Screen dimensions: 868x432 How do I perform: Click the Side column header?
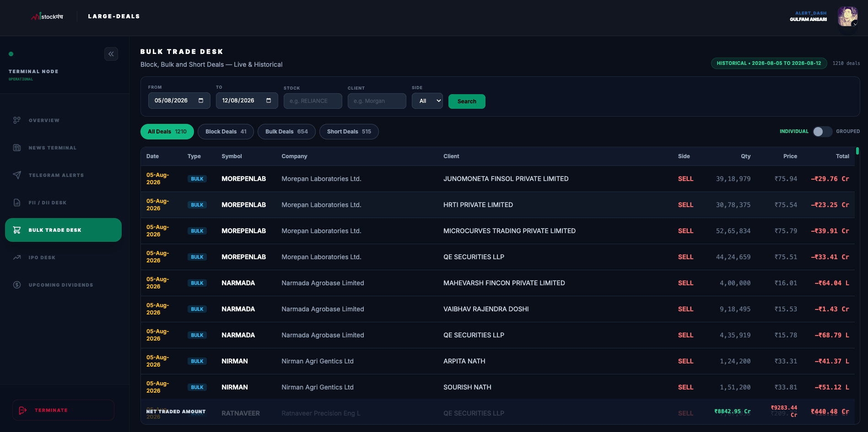[x=684, y=156]
